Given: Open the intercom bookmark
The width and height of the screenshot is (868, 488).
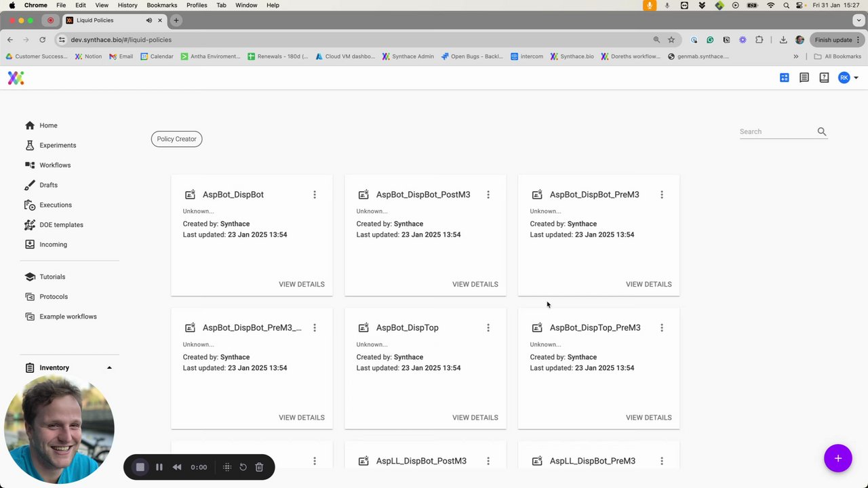Looking at the screenshot, I should click(527, 56).
